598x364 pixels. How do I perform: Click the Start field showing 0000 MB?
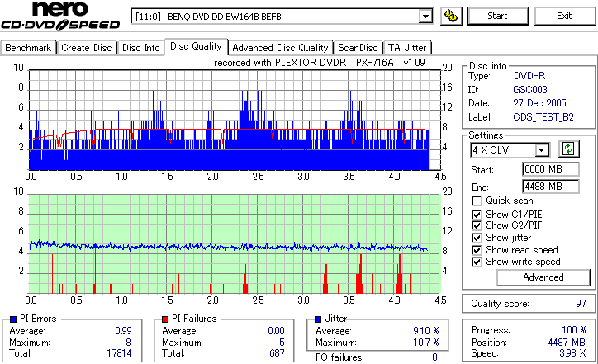(550, 169)
